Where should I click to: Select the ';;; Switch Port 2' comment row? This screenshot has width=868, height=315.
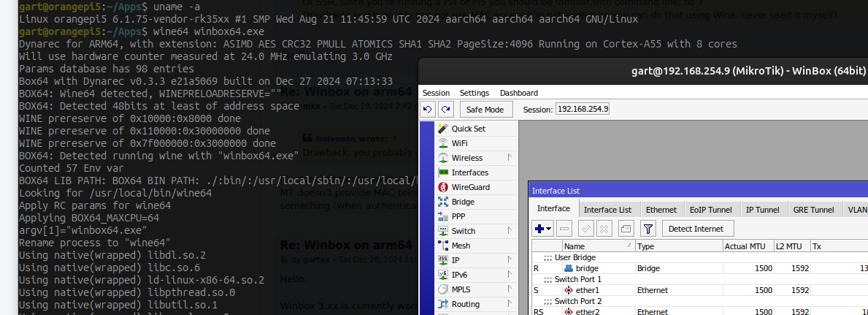click(x=699, y=301)
